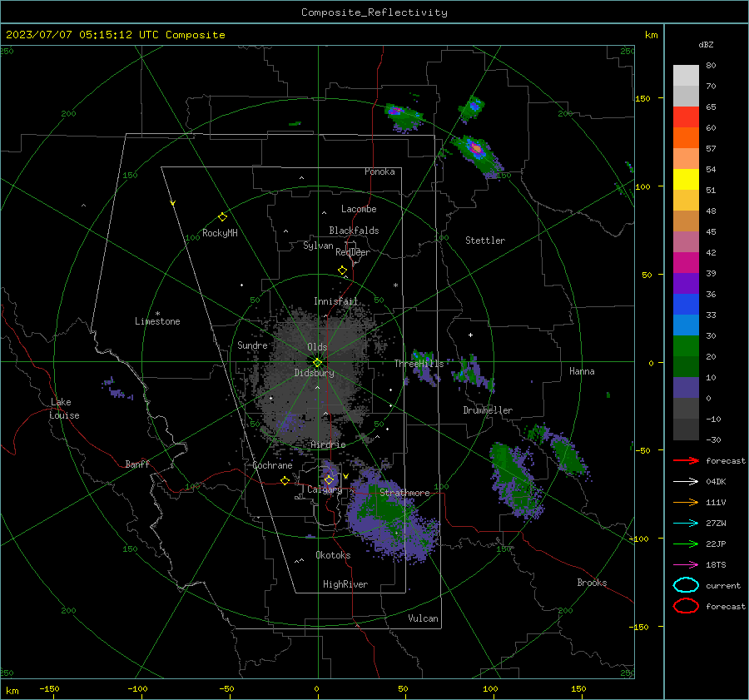Click the Limestone label
This screenshot has width=749, height=700.
(x=157, y=321)
